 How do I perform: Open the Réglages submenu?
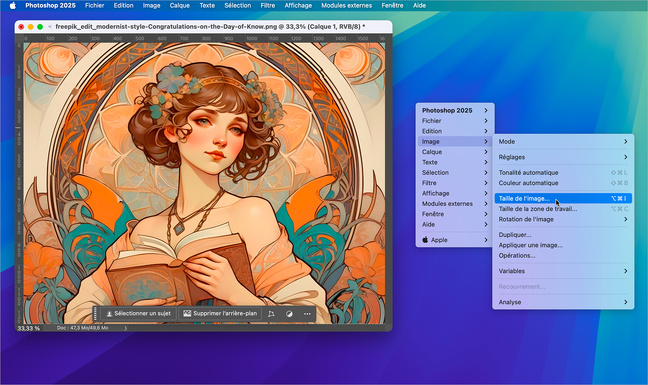563,157
